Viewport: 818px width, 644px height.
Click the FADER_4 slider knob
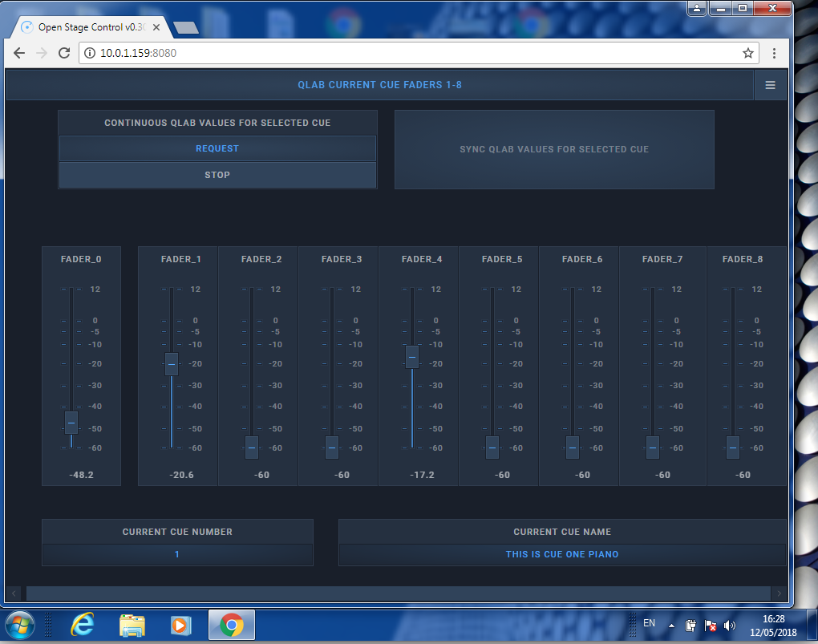point(411,357)
